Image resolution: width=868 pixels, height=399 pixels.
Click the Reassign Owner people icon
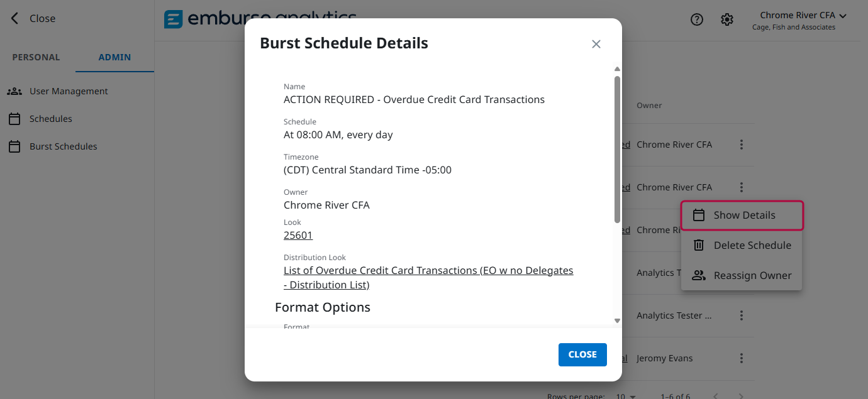(x=699, y=275)
